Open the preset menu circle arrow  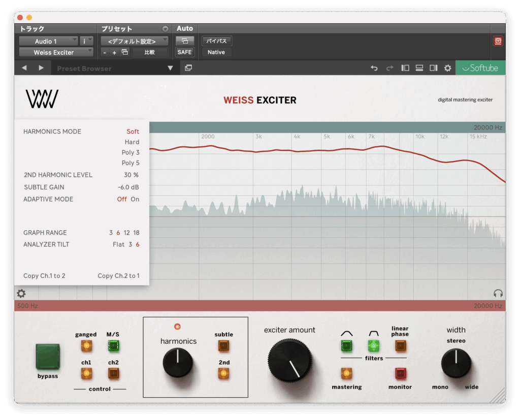tap(165, 29)
